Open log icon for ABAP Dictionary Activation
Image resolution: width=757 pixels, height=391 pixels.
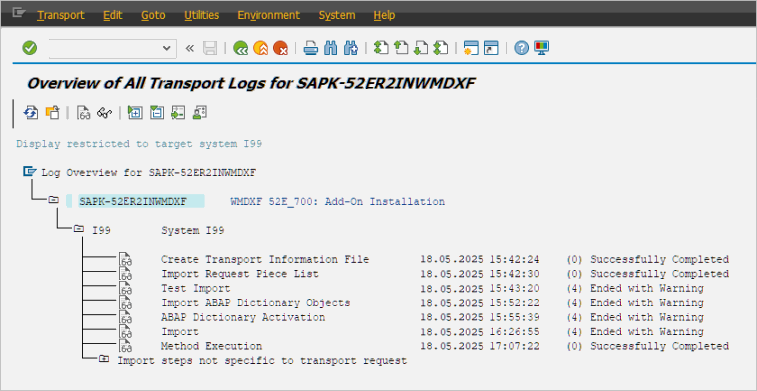tap(126, 318)
